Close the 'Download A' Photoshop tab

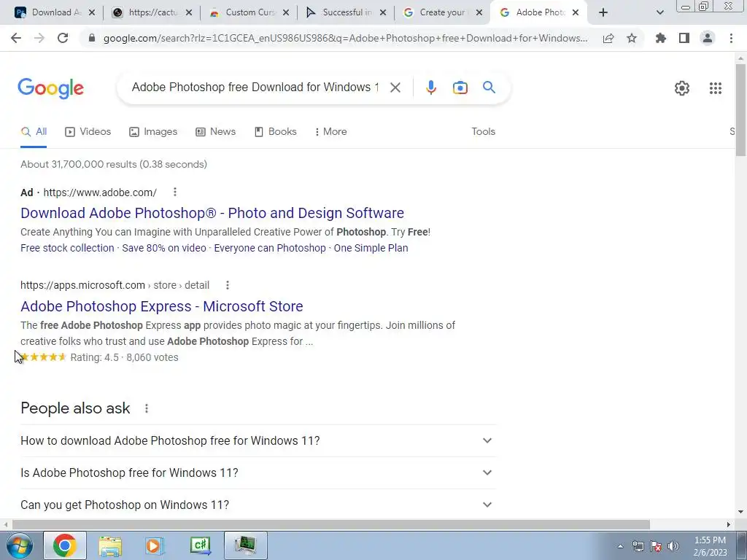tap(92, 13)
